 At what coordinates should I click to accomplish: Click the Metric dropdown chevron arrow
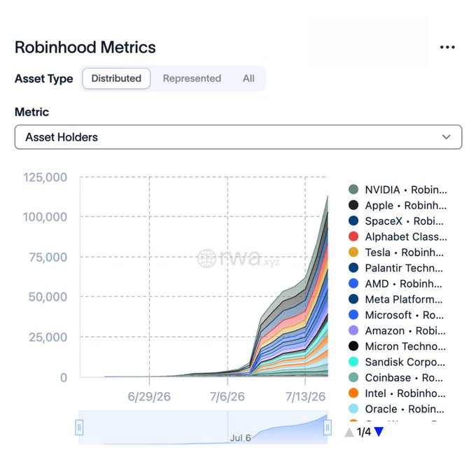[446, 137]
